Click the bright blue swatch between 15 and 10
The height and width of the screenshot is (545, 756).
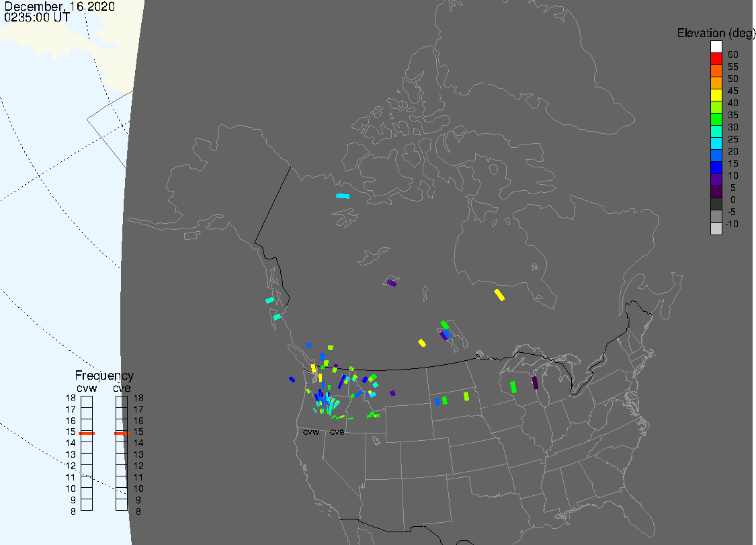716,167
